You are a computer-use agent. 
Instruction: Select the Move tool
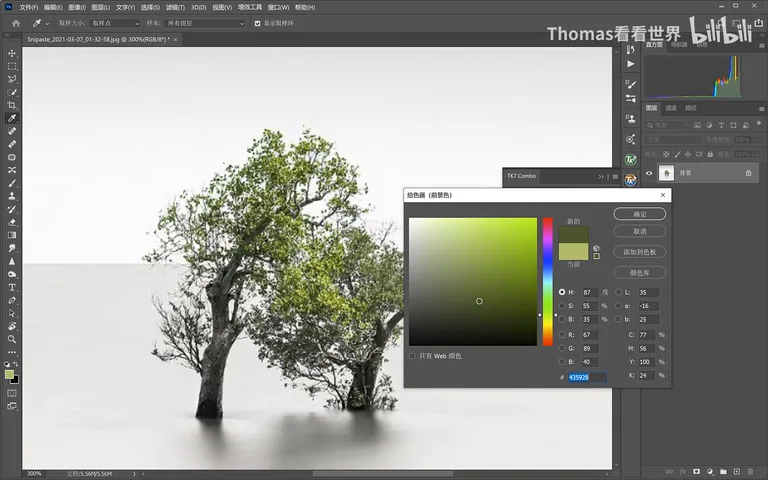12,53
